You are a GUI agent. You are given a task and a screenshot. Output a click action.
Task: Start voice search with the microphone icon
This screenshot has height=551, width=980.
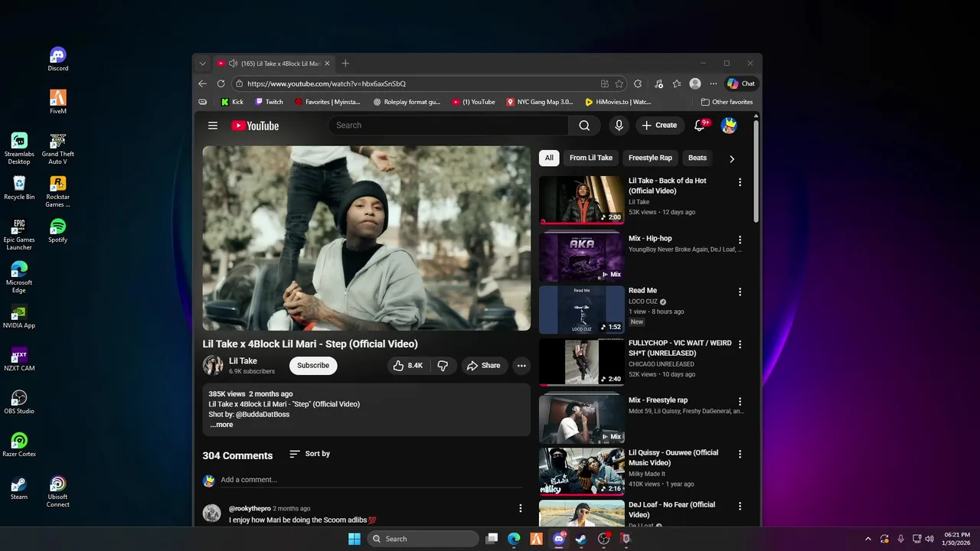(x=619, y=126)
